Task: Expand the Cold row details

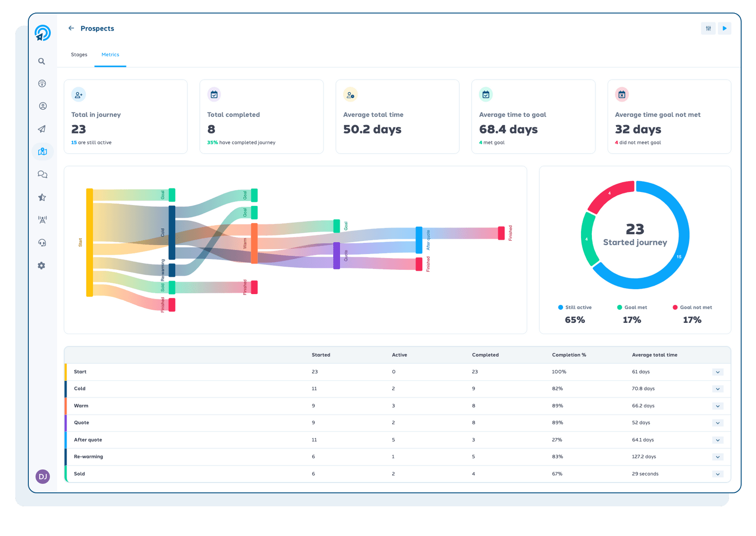Action: (718, 389)
